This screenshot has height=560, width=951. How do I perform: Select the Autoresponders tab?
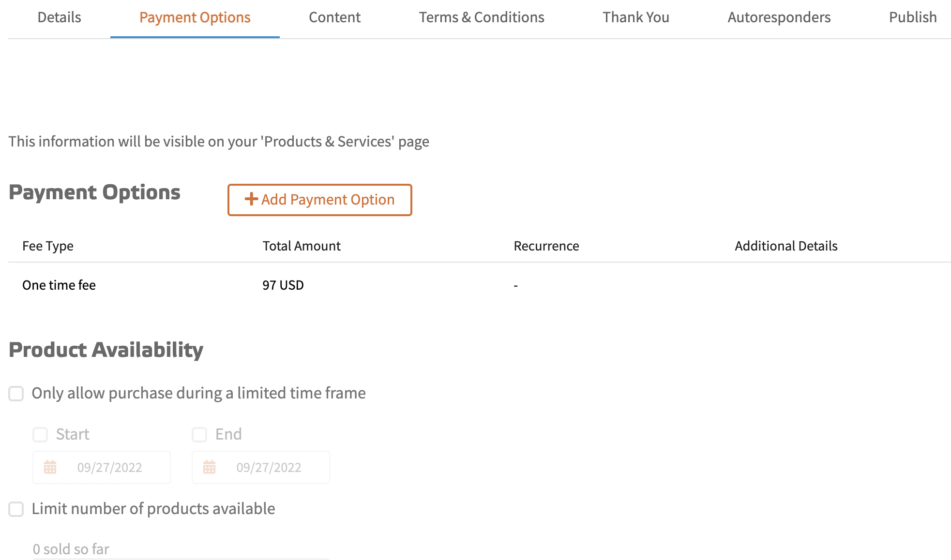coord(779,17)
